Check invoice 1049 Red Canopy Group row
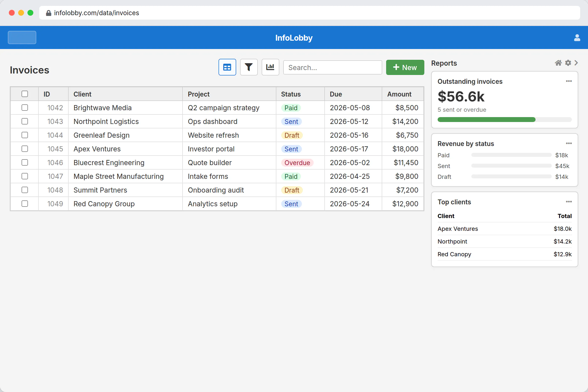588x392 pixels. pos(25,204)
